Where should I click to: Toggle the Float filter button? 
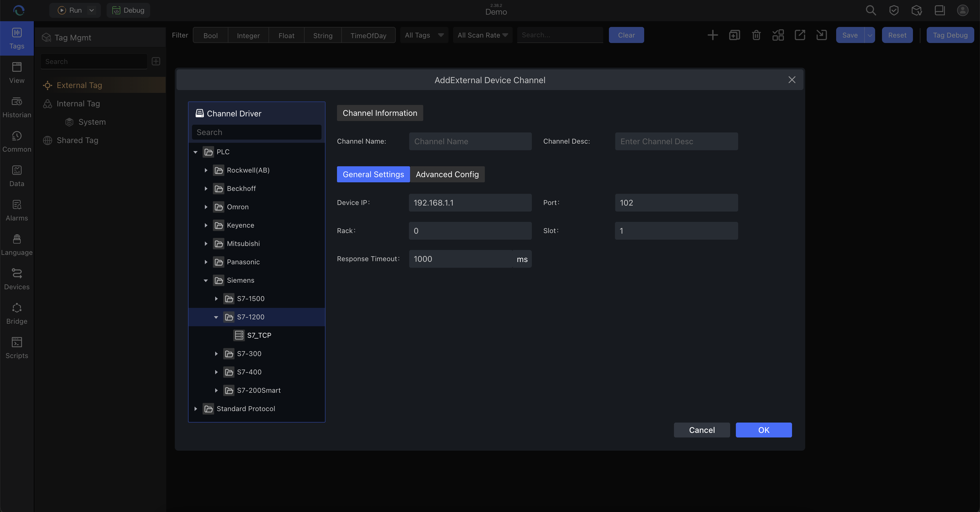tap(286, 35)
